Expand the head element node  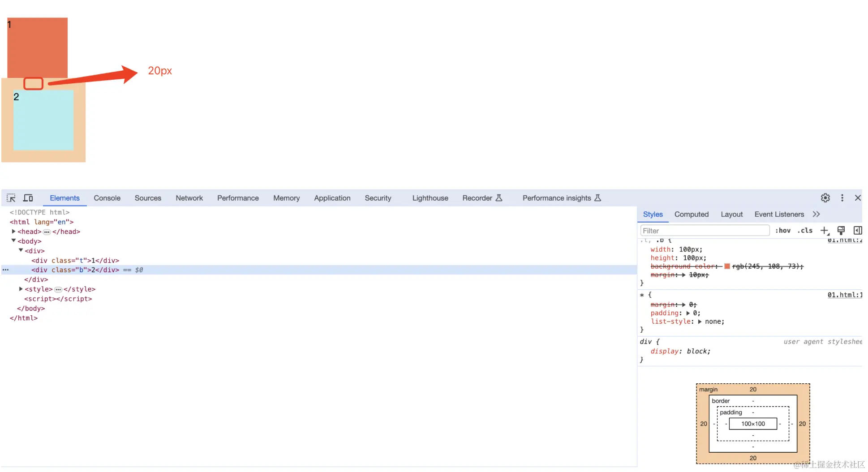coord(14,232)
